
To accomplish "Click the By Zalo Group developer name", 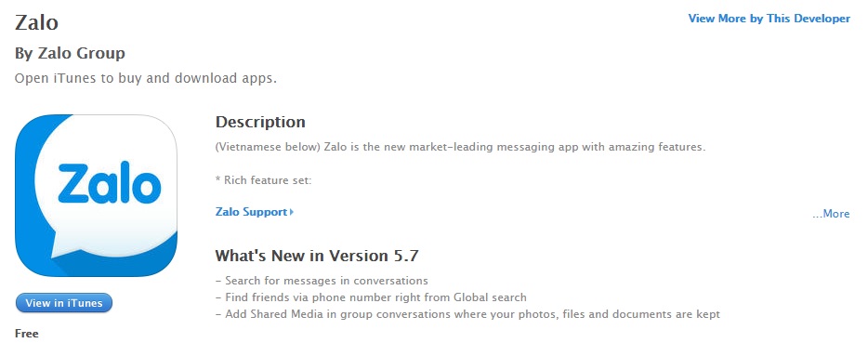I will point(70,53).
